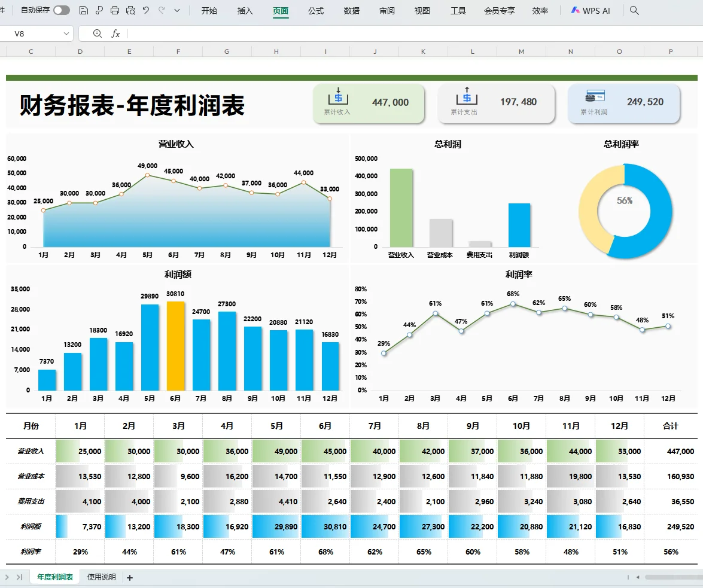Open the 数据 ribbon tab
This screenshot has width=703, height=588.
click(x=352, y=11)
